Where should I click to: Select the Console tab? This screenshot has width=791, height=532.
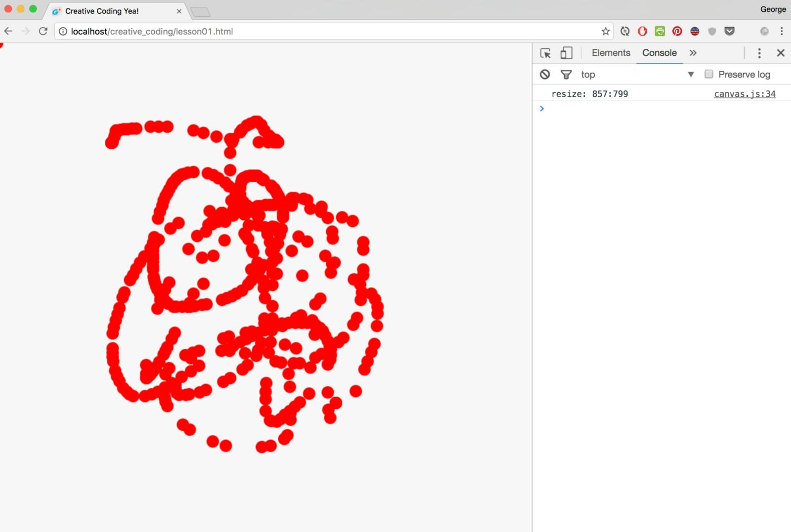point(659,53)
